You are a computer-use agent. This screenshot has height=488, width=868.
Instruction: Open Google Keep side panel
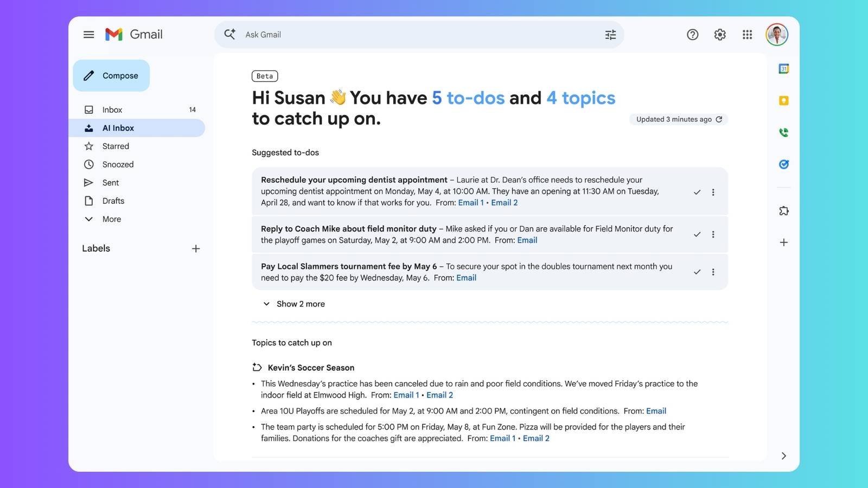tap(783, 101)
